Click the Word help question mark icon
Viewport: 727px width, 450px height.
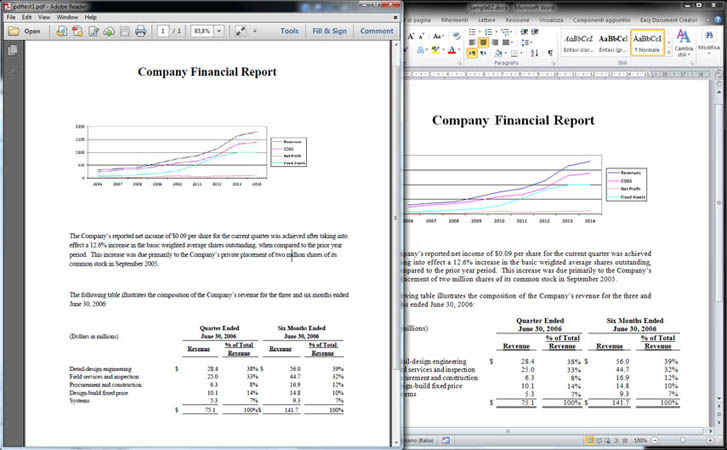[718, 18]
